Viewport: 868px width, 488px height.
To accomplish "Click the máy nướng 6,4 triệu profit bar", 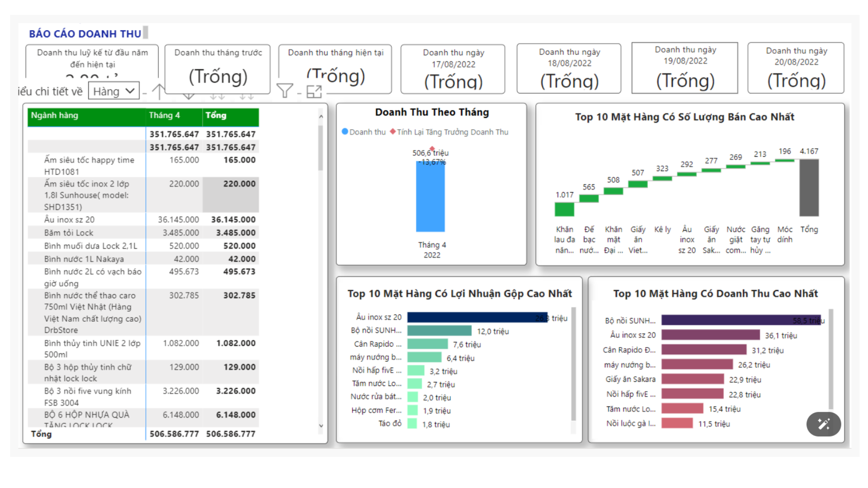I will pos(424,357).
